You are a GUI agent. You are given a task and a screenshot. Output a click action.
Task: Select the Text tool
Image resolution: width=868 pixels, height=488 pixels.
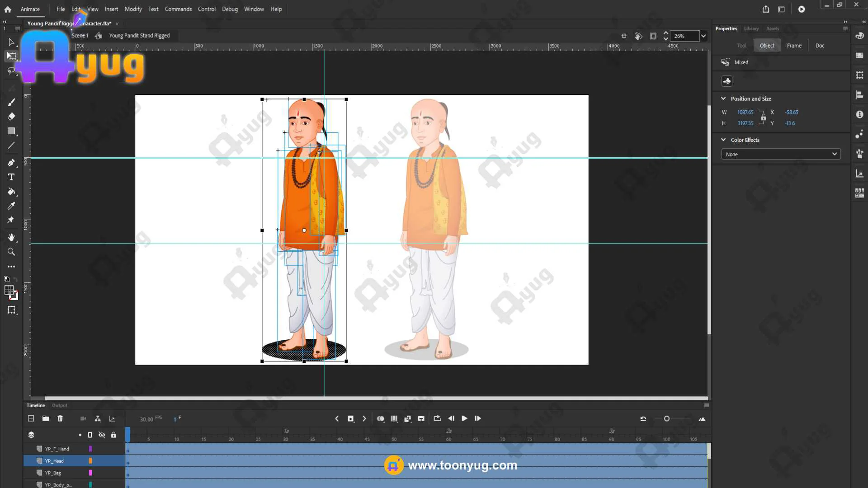(11, 177)
